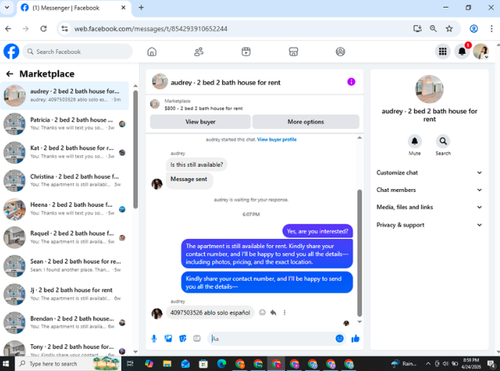Open the Marketplace storefront icon in navigation

(293, 52)
